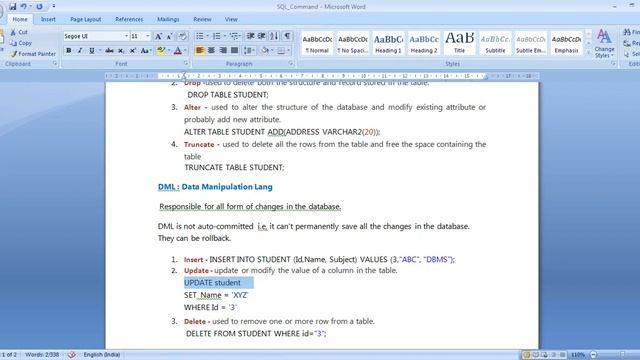Apply the Heading 2 style

[x=424, y=44]
